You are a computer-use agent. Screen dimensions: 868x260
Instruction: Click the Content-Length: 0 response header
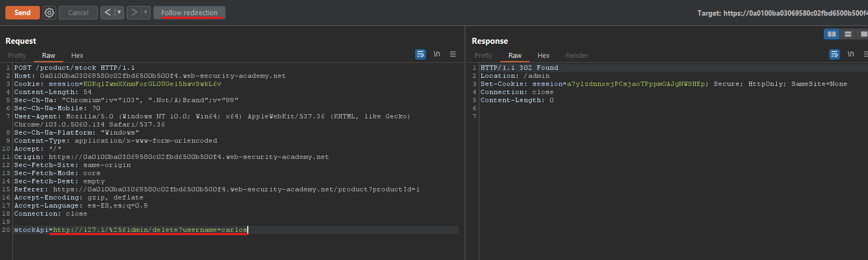coord(517,100)
